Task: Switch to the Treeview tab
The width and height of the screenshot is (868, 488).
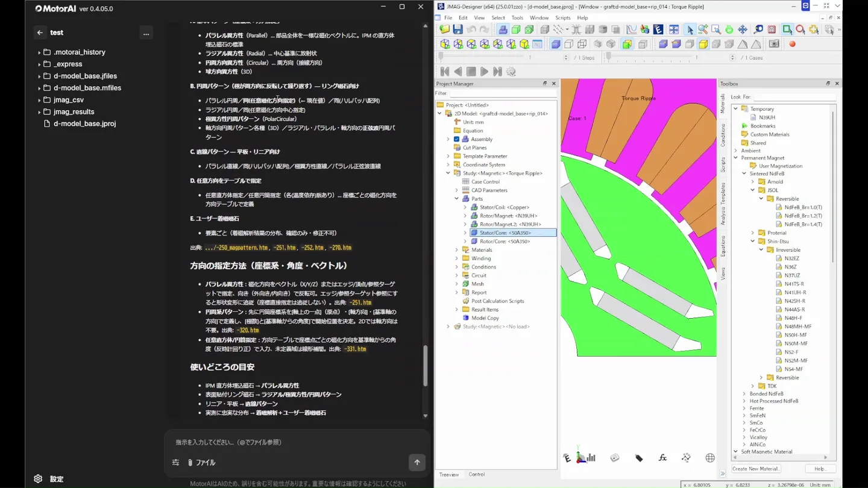Action: [x=448, y=475]
